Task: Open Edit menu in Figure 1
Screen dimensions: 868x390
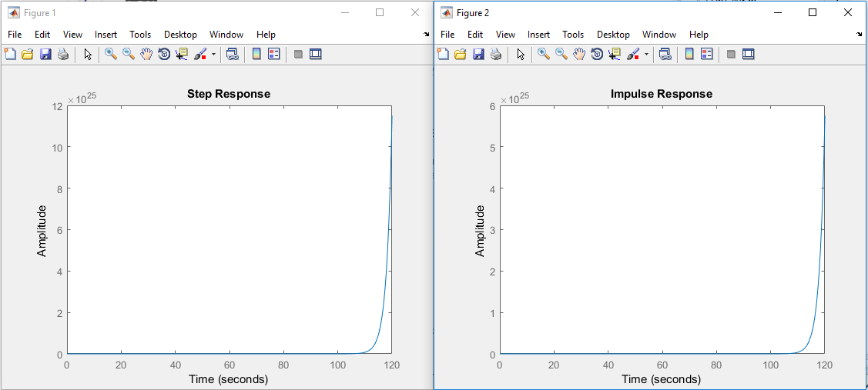Action: tap(42, 35)
